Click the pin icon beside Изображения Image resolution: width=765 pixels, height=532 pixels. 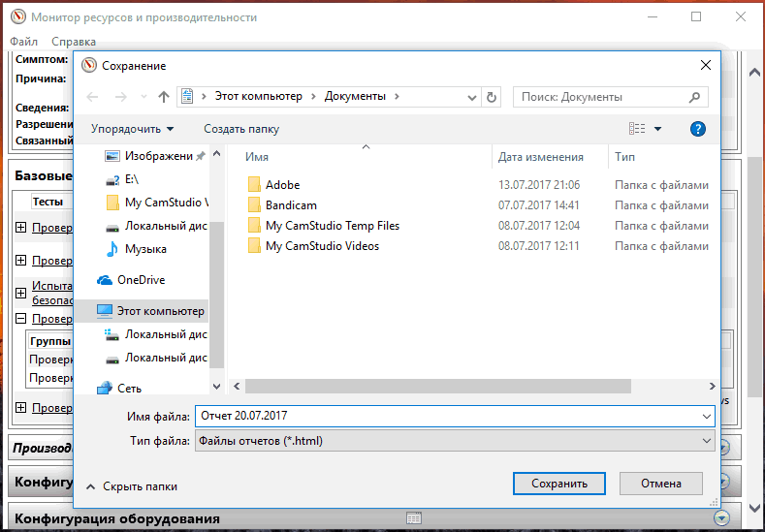click(201, 157)
